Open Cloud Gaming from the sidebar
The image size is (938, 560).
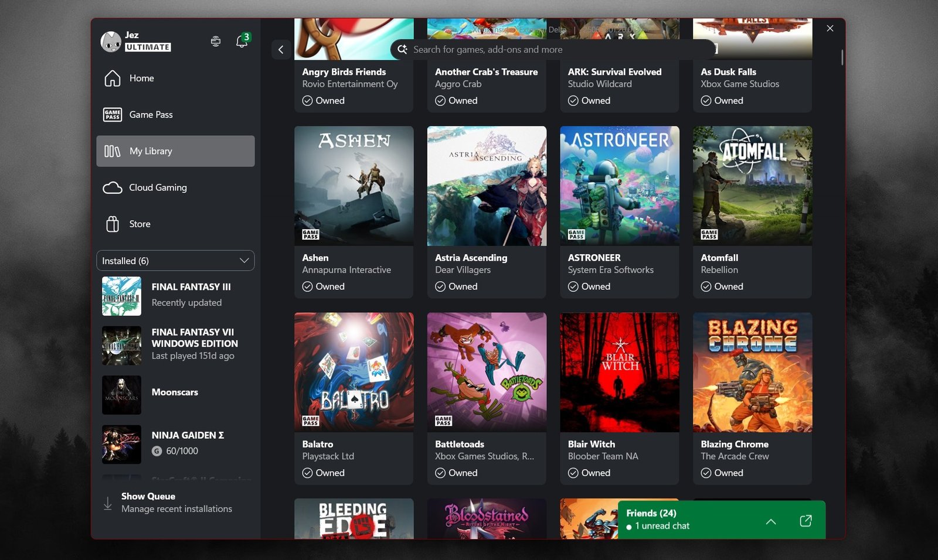(157, 187)
